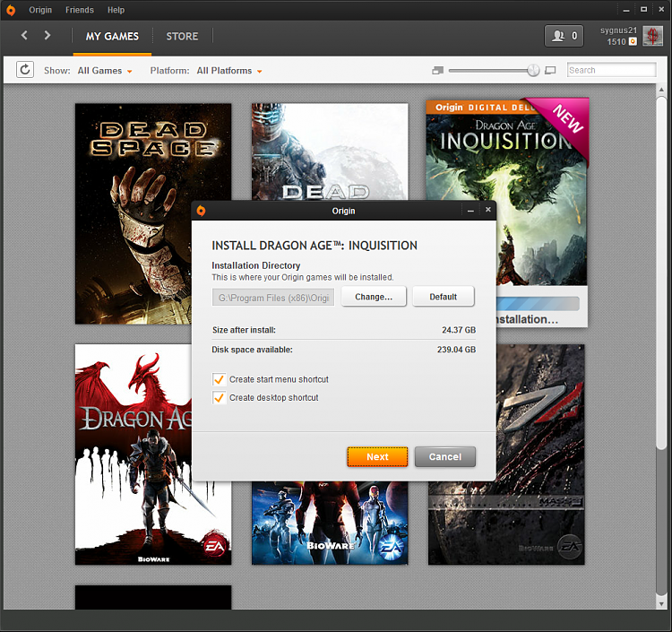Click the 24.37 GB size value
The height and width of the screenshot is (632, 672).
point(459,330)
